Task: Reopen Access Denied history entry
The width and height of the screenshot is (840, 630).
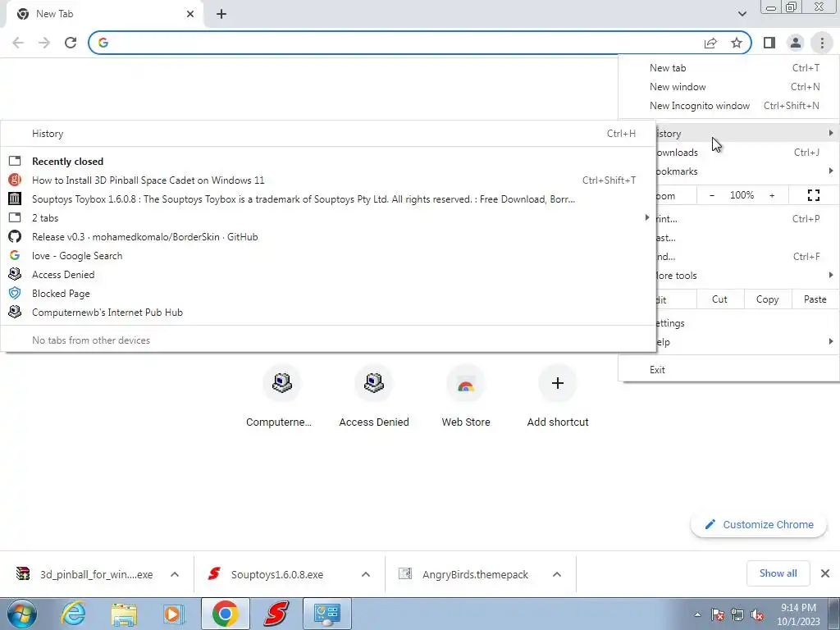Action: (328, 275)
